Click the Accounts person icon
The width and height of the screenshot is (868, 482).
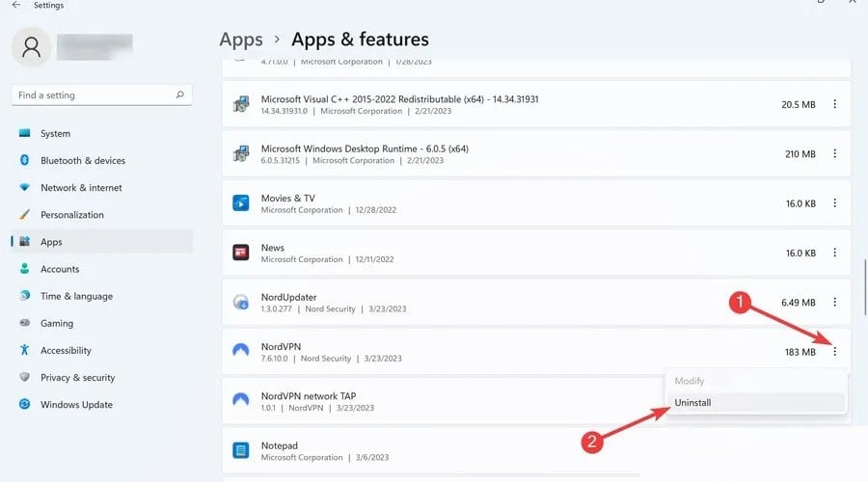(24, 268)
